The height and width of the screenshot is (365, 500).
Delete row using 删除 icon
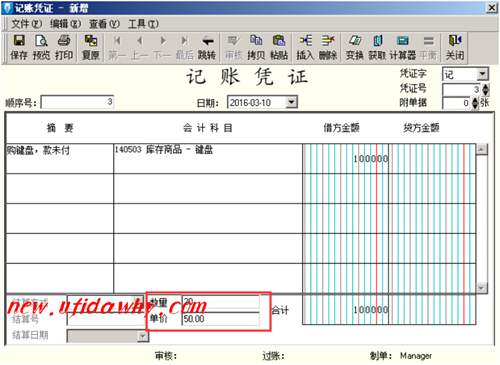(328, 47)
